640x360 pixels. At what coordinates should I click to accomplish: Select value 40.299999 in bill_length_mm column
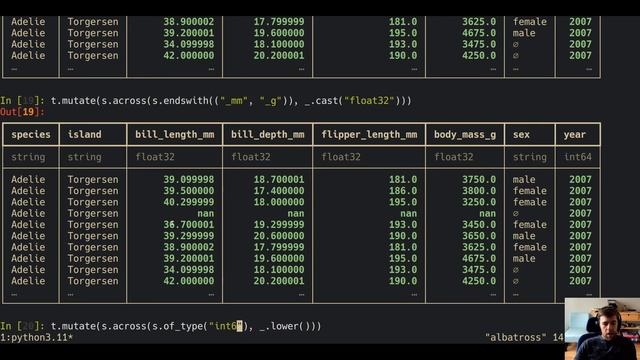[189, 202]
